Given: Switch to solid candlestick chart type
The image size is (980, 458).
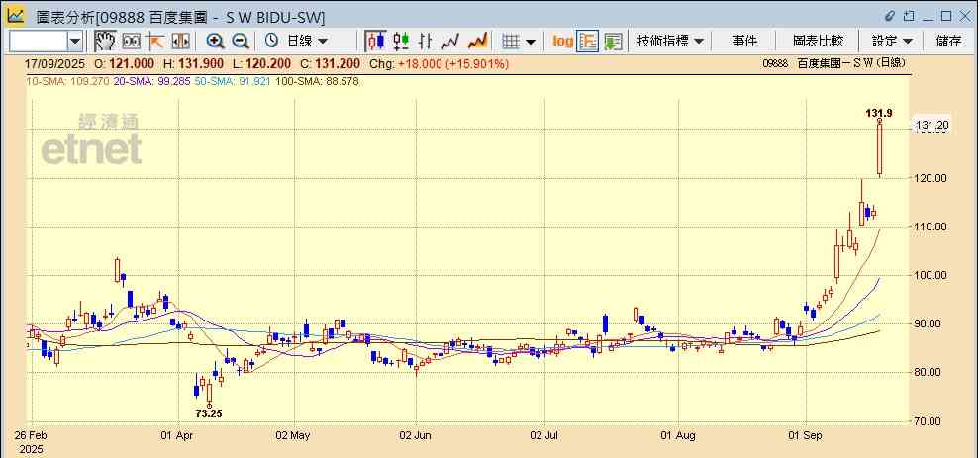Looking at the screenshot, I should pos(375,42).
